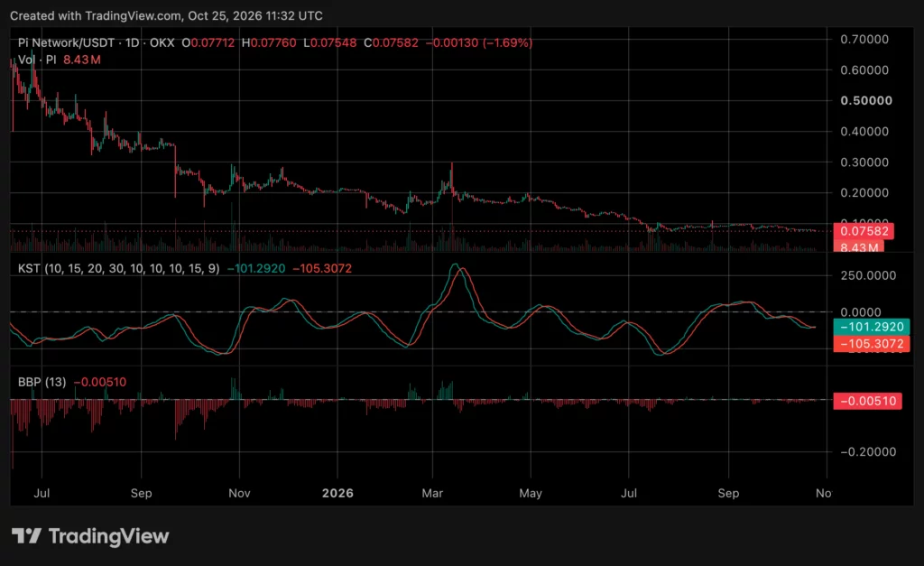Click the 2026 year label on time axis
Image resolution: width=924 pixels, height=566 pixels.
click(337, 493)
